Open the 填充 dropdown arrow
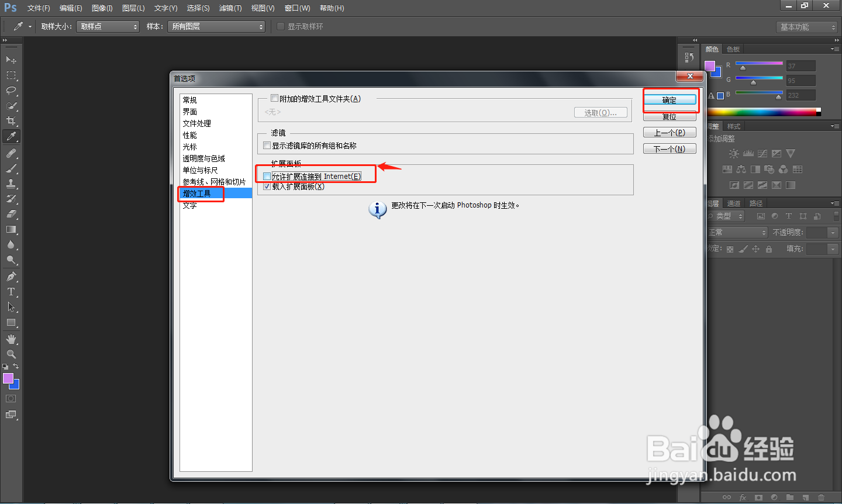Viewport: 842px width, 504px height. coord(833,249)
